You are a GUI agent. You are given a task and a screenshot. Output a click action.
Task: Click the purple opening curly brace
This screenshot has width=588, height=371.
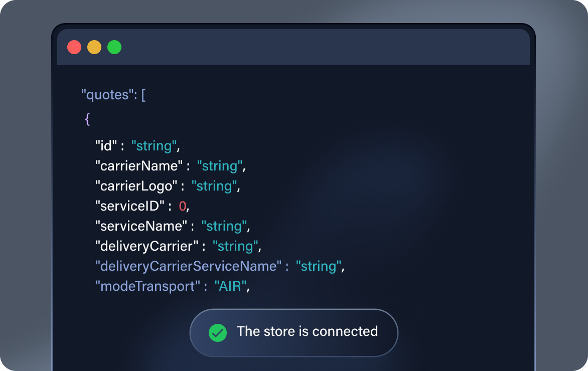click(87, 119)
